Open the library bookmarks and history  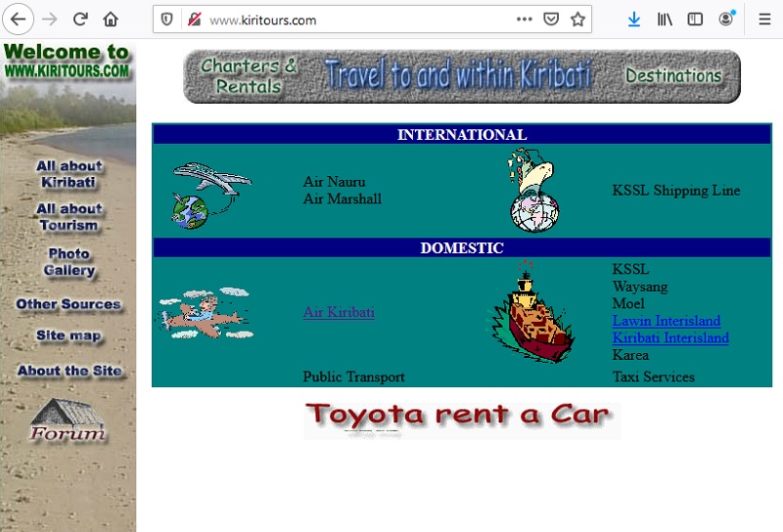(x=665, y=20)
